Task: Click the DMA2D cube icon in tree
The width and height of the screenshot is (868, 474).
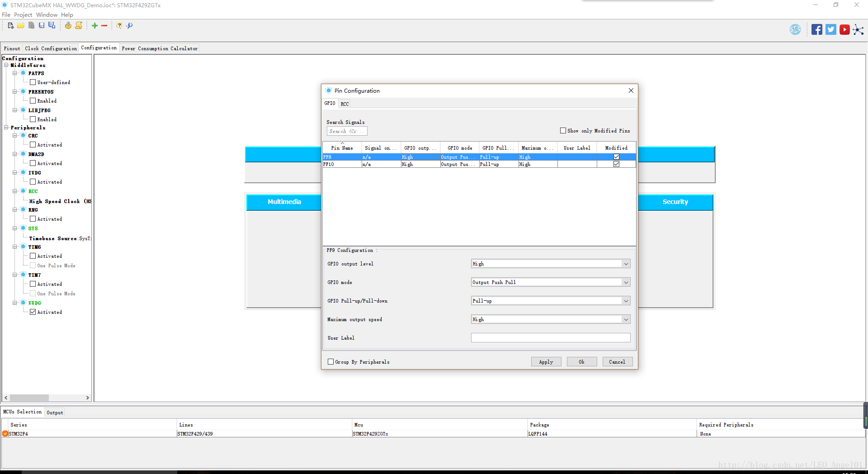Action: pyautogui.click(x=23, y=154)
